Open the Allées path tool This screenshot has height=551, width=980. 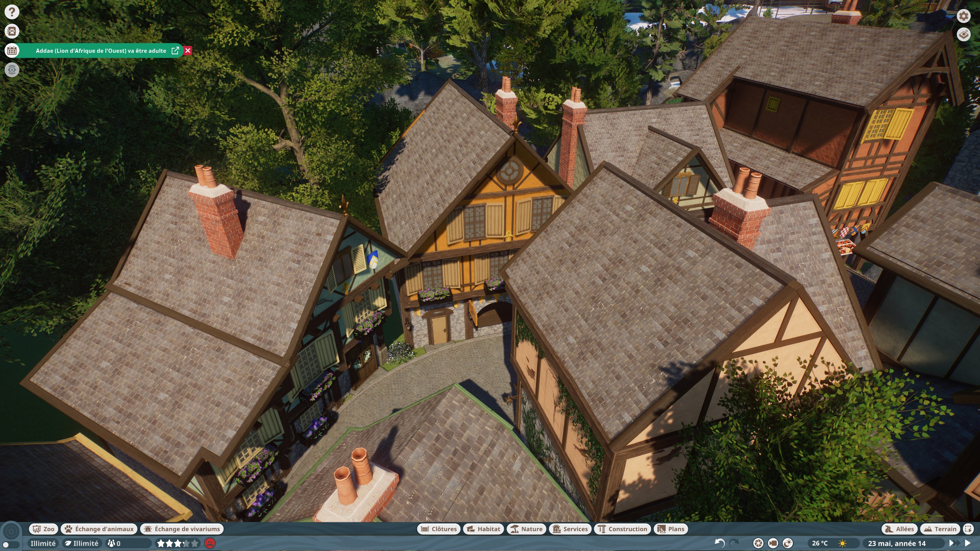pos(900,529)
